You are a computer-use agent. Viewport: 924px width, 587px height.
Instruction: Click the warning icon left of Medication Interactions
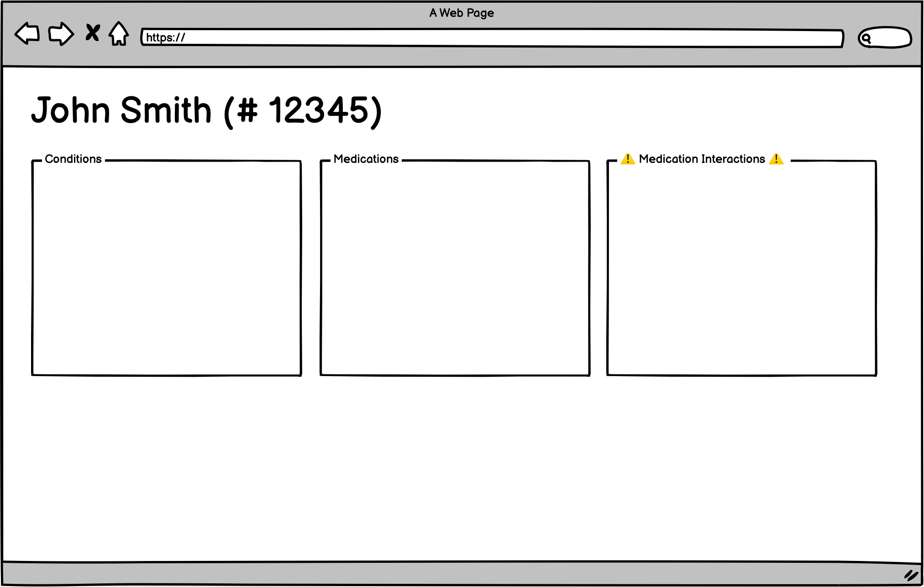[x=628, y=159]
